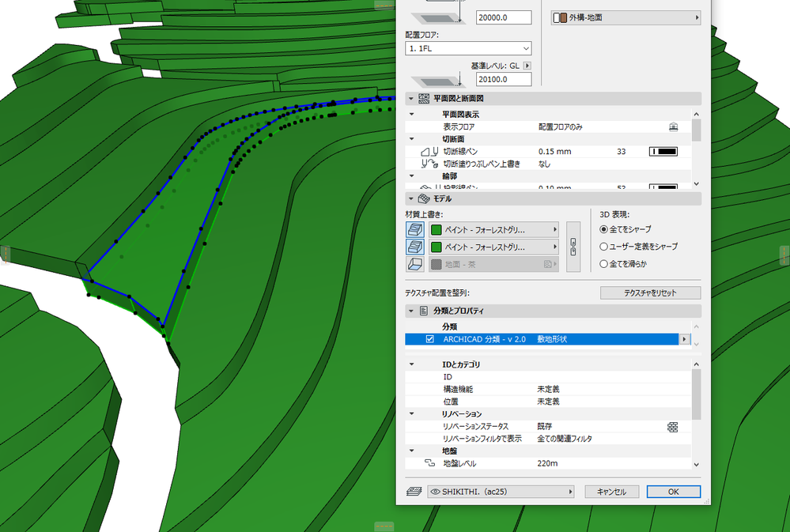Click the 20000.0 height input field

(504, 17)
